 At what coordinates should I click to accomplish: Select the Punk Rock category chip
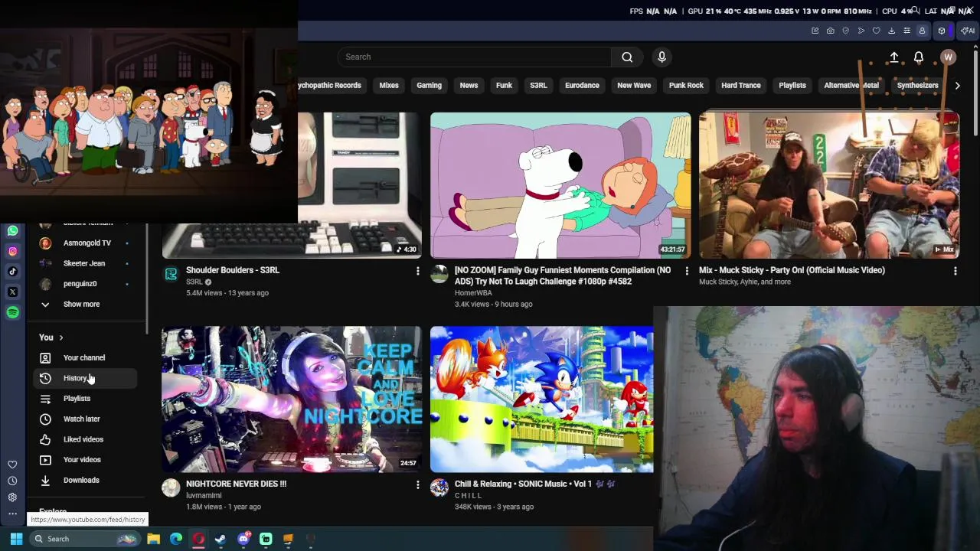(x=686, y=86)
